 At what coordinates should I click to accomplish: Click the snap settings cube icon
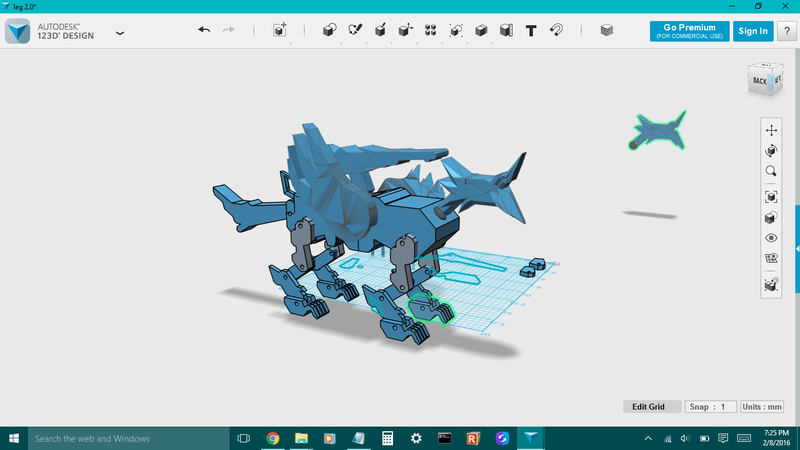click(x=771, y=284)
